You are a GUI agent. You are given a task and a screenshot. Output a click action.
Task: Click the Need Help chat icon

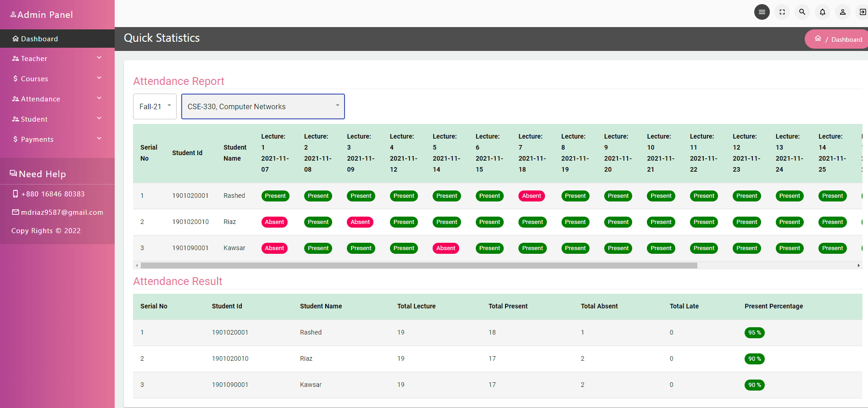coord(13,173)
